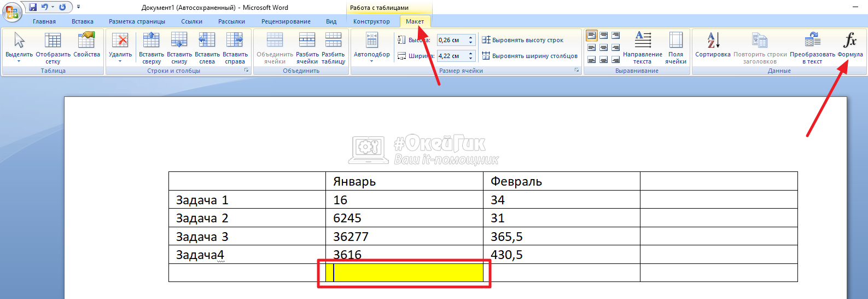The height and width of the screenshot is (299, 868).
Task: Switch to the Конструктор tab
Action: pos(371,21)
